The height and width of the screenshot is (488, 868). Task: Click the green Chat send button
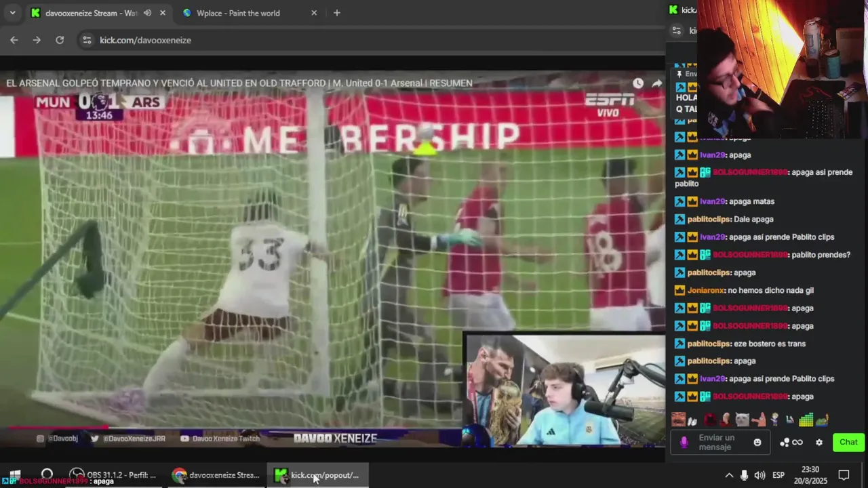(848, 442)
